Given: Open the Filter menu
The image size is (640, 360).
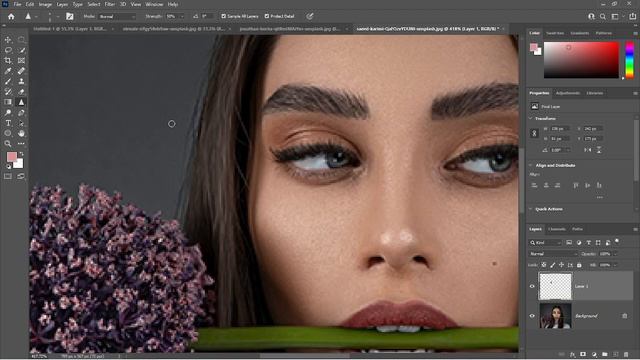Looking at the screenshot, I should pos(109,4).
